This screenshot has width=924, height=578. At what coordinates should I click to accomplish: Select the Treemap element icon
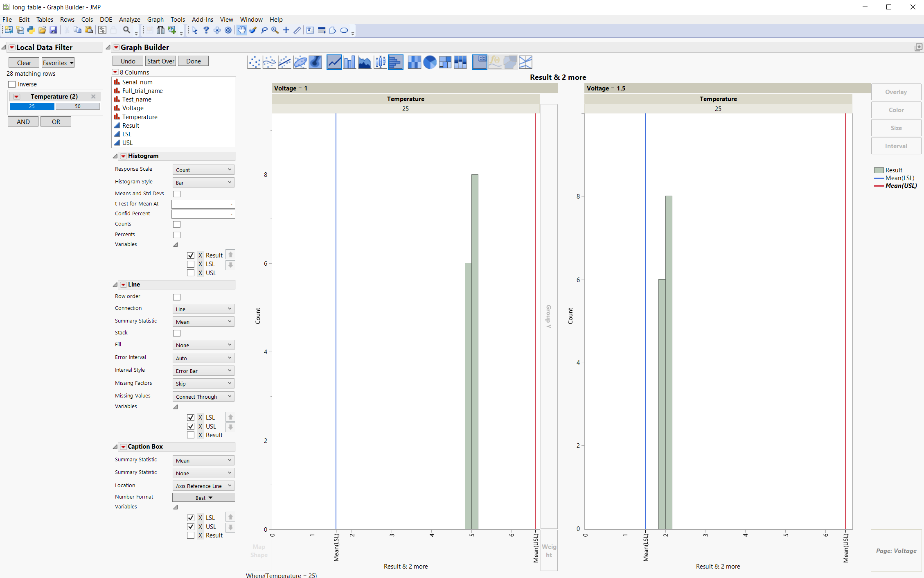pos(445,62)
